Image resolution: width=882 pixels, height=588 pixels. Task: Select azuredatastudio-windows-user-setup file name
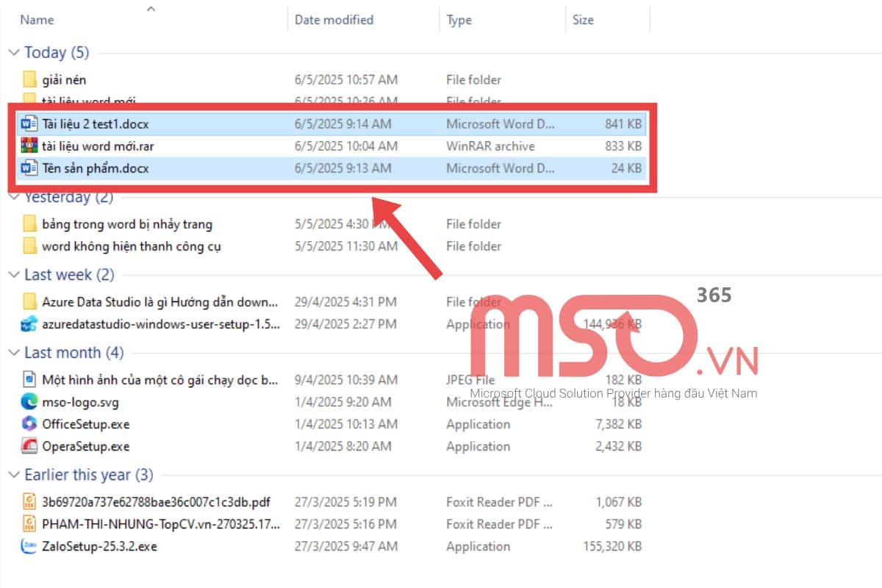(161, 323)
